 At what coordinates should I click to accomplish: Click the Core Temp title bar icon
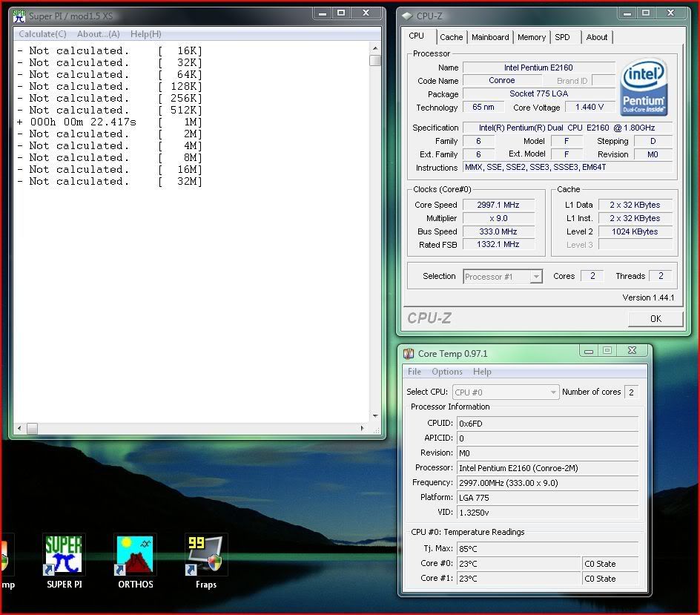coord(409,354)
